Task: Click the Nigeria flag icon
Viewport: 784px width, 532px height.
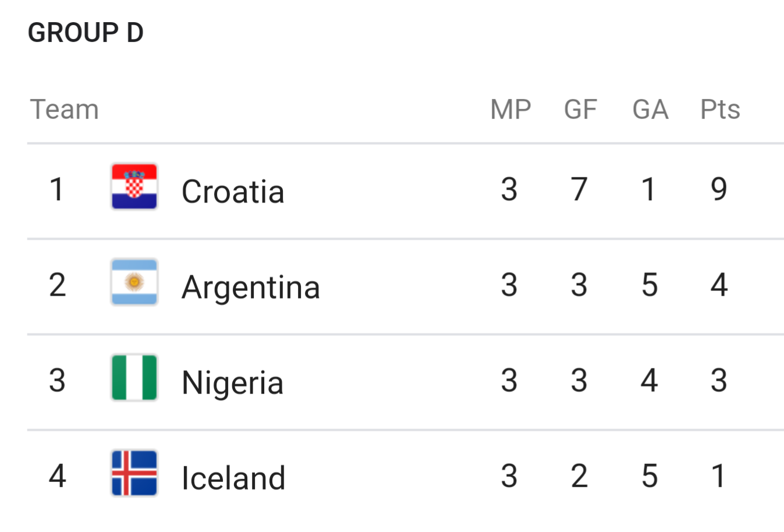Action: pos(134,378)
